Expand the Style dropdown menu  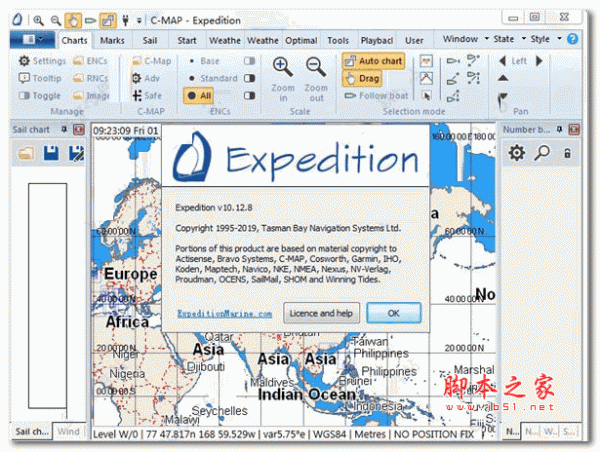(x=545, y=39)
